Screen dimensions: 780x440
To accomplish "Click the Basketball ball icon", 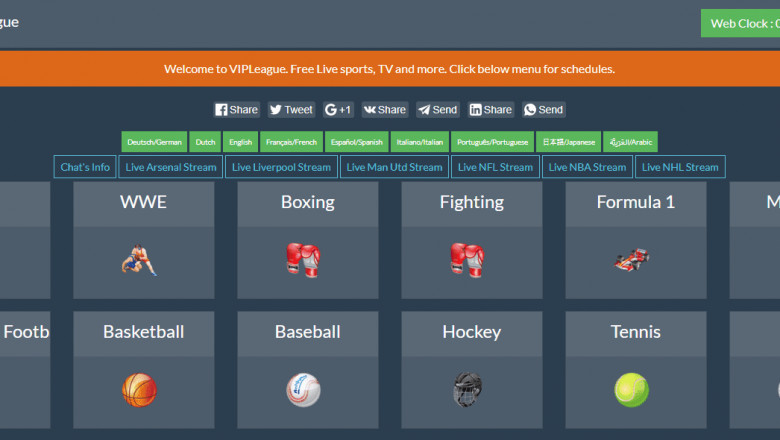I will 139,390.
